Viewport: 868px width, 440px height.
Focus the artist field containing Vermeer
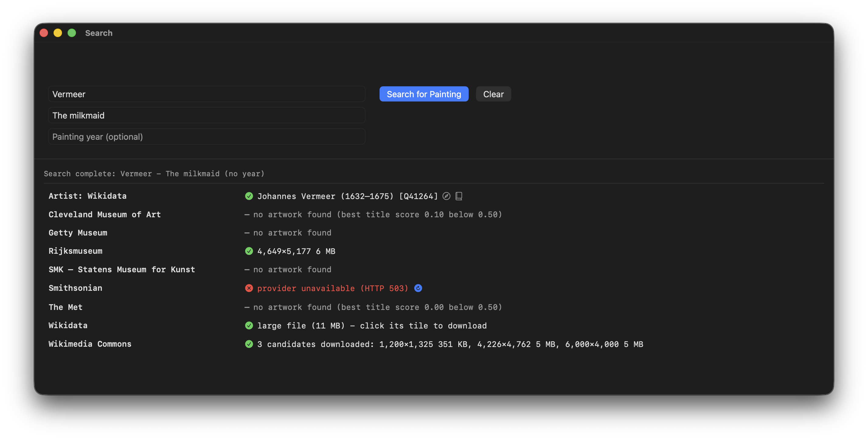[x=207, y=94]
